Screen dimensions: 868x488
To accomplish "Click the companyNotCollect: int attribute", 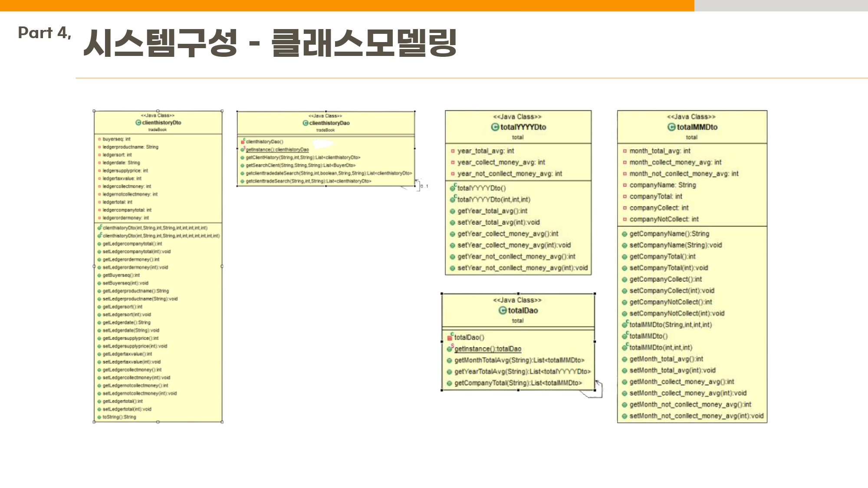I will [664, 219].
